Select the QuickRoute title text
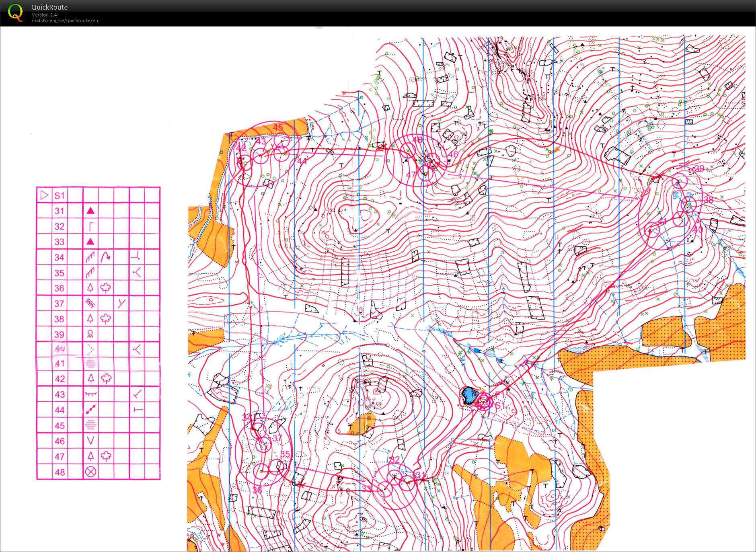The image size is (756, 552). click(49, 7)
